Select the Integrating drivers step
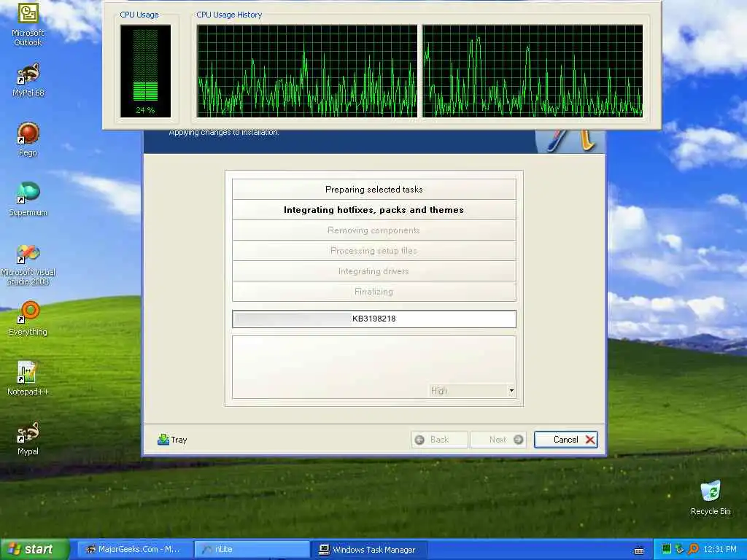 tap(374, 271)
